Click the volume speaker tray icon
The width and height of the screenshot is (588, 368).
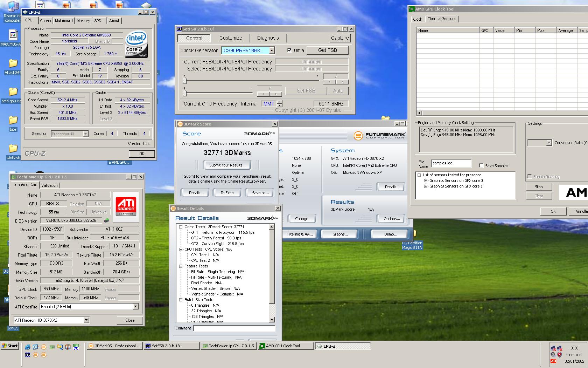tap(553, 355)
